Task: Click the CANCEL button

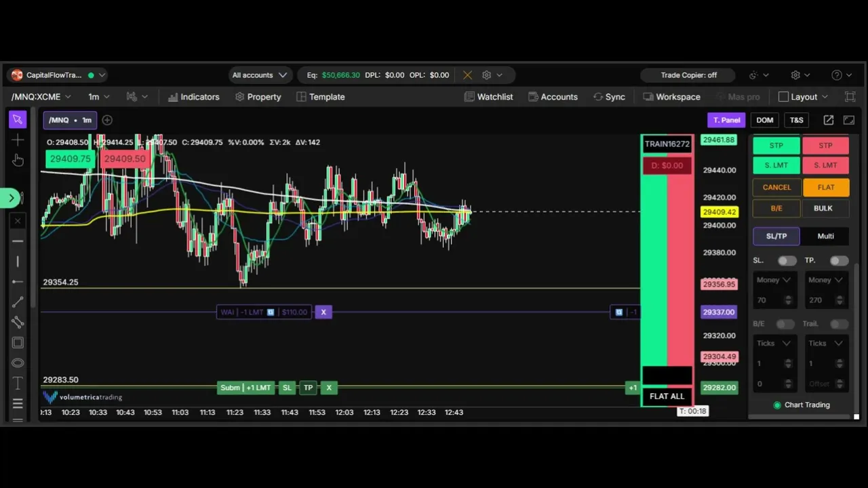Action: (776, 187)
